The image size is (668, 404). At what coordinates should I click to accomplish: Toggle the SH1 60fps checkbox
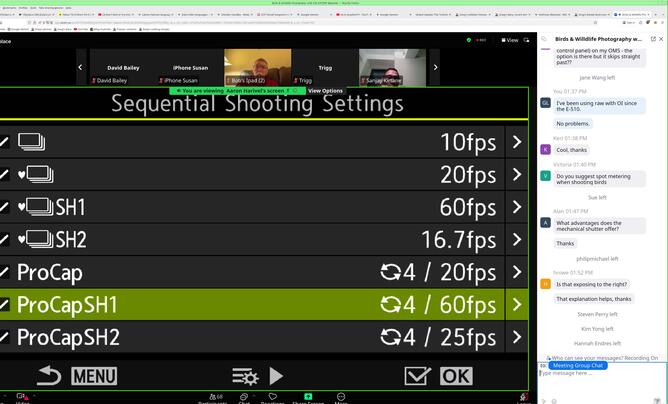tap(5, 207)
